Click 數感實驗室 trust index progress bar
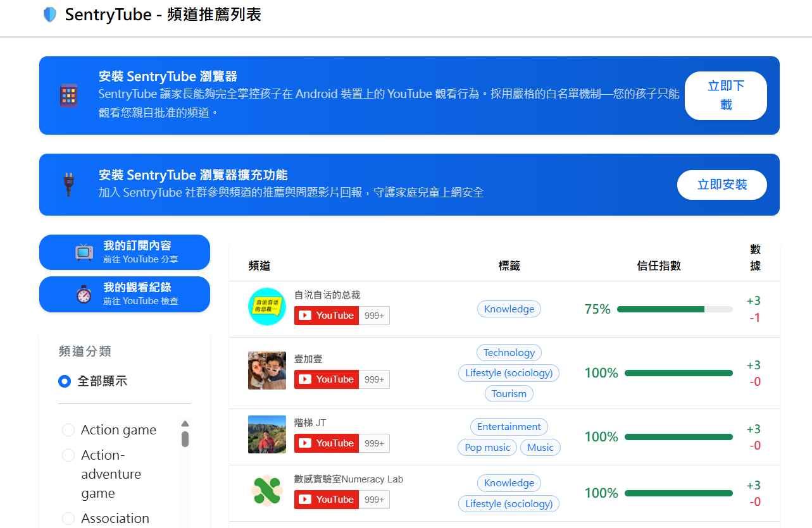The height and width of the screenshot is (528, 812). (x=678, y=493)
